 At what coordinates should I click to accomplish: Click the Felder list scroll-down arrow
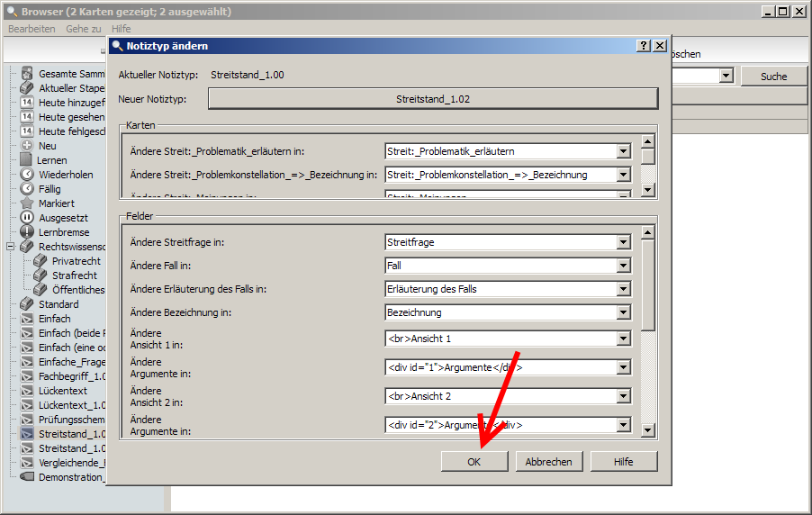(x=648, y=430)
